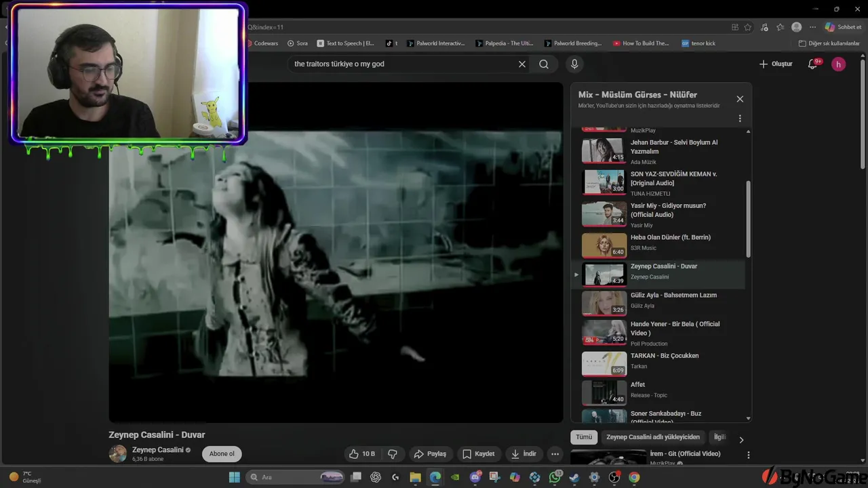Open File Explorer from the taskbar
Image resolution: width=868 pixels, height=488 pixels.
click(x=415, y=477)
